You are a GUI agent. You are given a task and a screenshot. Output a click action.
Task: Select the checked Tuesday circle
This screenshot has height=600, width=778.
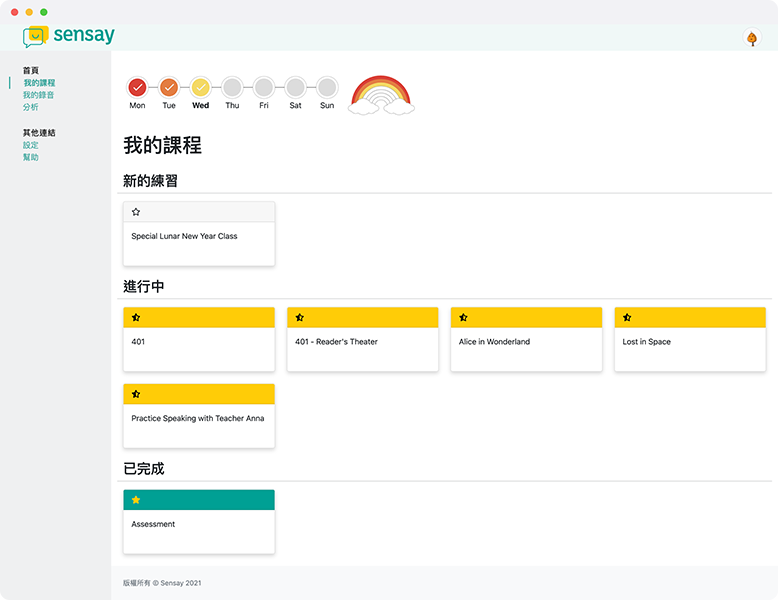[x=169, y=87]
